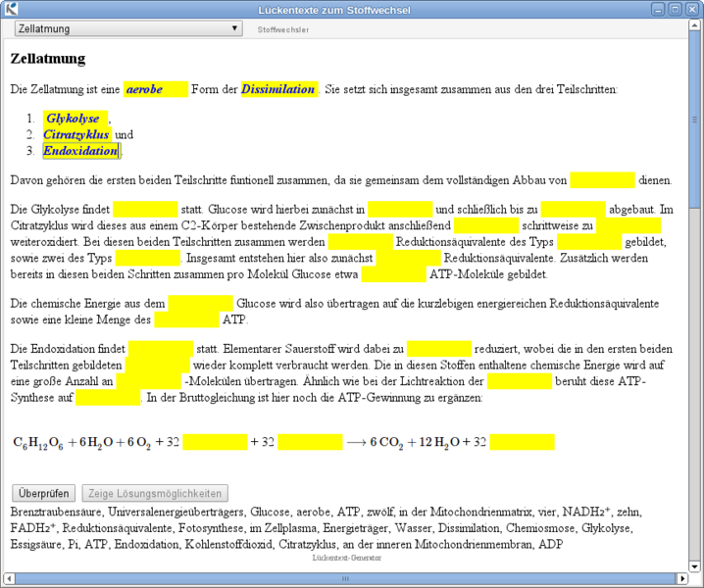Click the Überprüfen button
This screenshot has height=588, width=704.
43,493
